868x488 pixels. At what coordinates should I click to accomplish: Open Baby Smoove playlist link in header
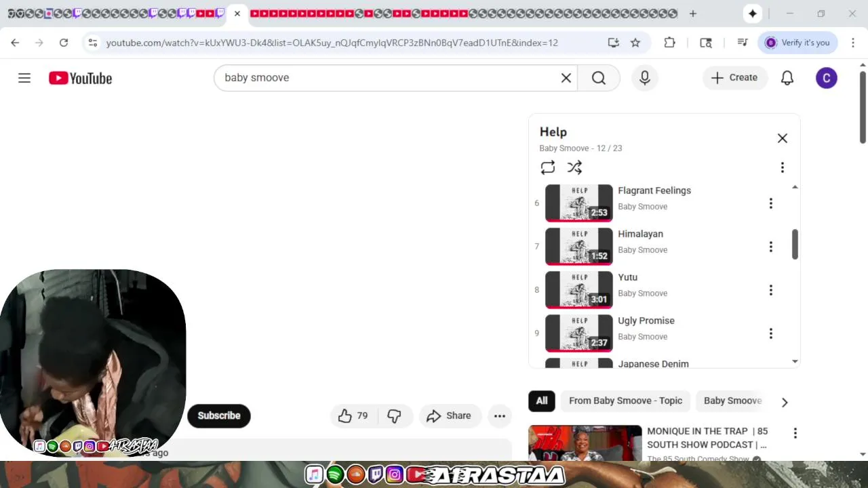pos(564,148)
